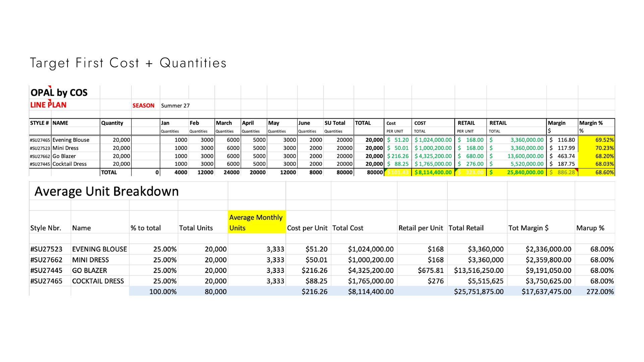
Task: Select the $8,114,400.00 total cost cell
Action: point(433,172)
